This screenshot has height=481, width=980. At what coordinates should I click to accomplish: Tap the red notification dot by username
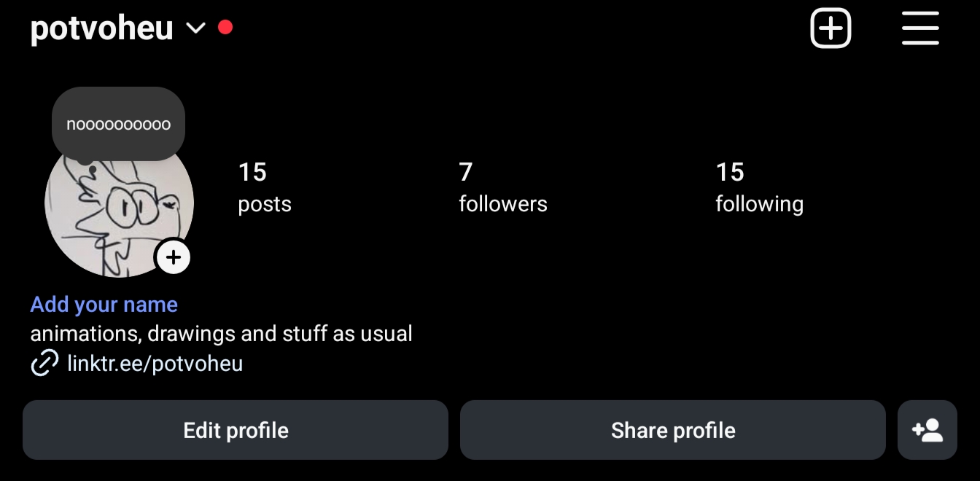[x=225, y=28]
